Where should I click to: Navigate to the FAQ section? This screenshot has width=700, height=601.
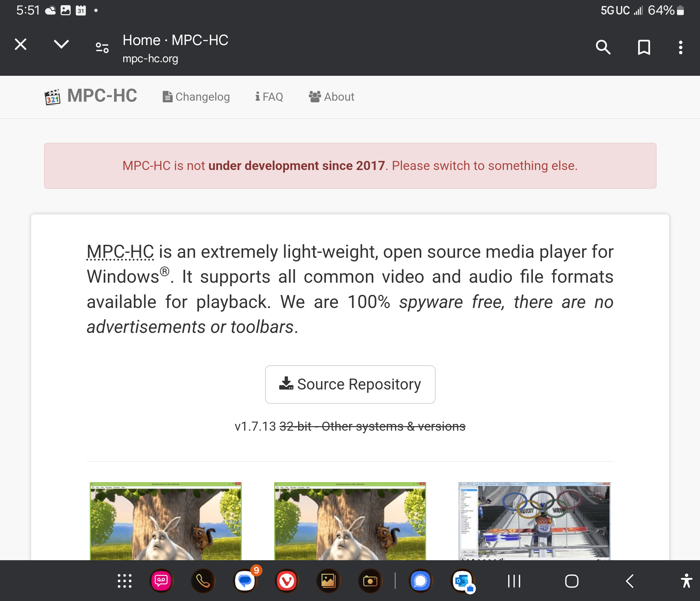click(269, 97)
